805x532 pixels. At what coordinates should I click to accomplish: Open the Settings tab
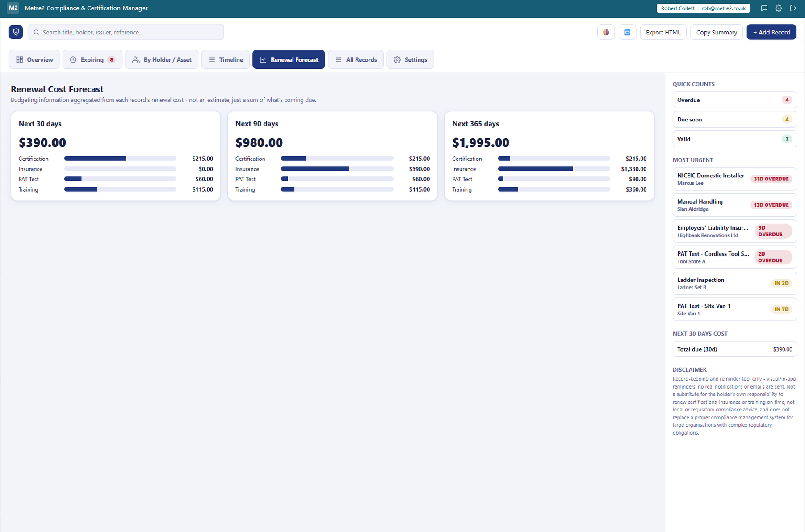(x=410, y=59)
